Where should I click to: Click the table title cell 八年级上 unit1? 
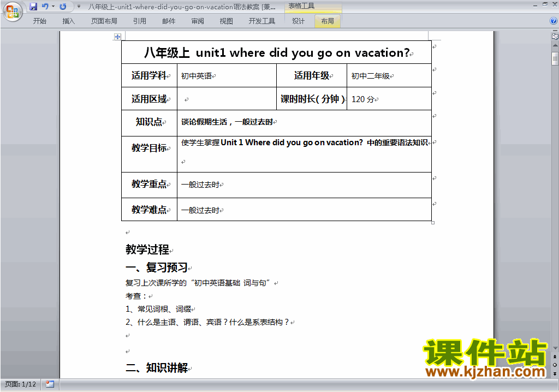[x=276, y=52]
